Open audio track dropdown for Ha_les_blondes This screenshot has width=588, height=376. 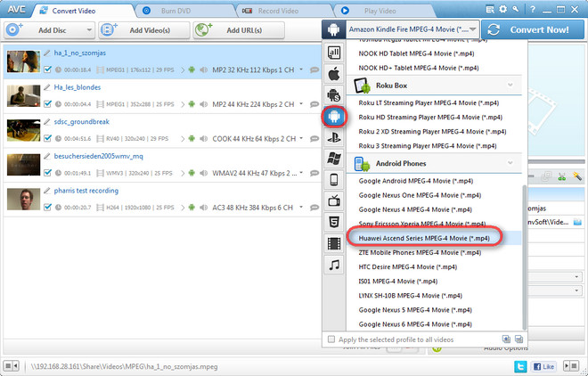301,104
